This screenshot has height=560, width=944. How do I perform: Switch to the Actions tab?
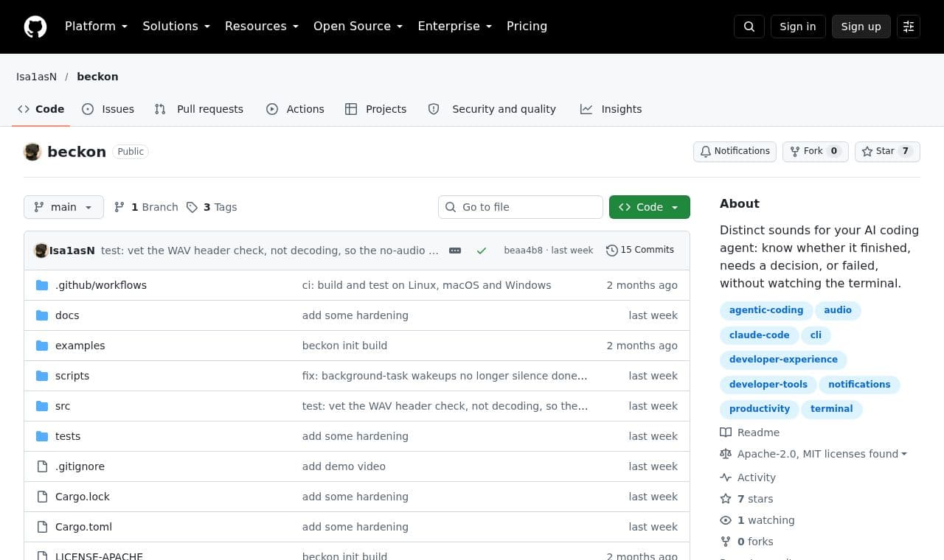tap(295, 109)
